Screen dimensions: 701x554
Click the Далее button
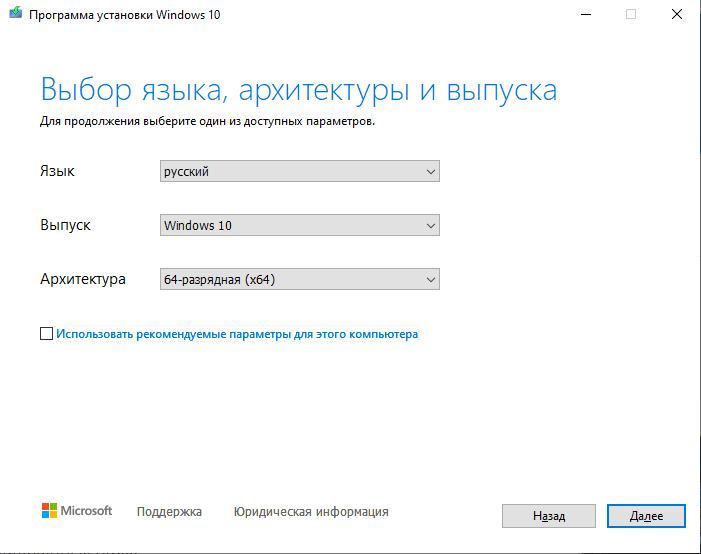click(646, 516)
